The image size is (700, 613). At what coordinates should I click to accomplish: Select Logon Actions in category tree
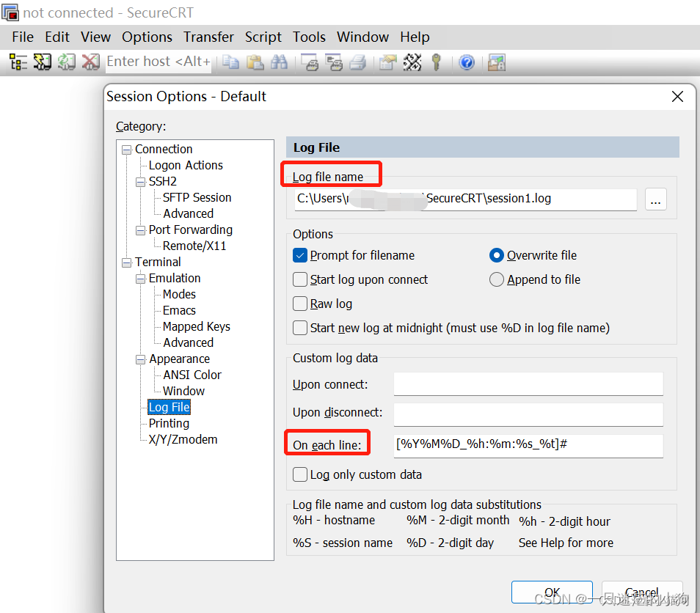coord(186,166)
